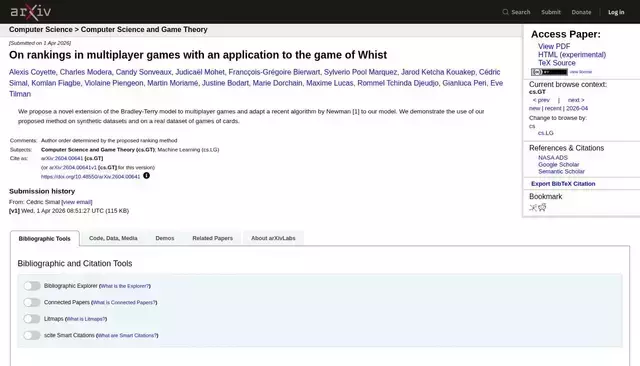
Task: Open author Candy Sonveaux's page
Action: pyautogui.click(x=143, y=72)
